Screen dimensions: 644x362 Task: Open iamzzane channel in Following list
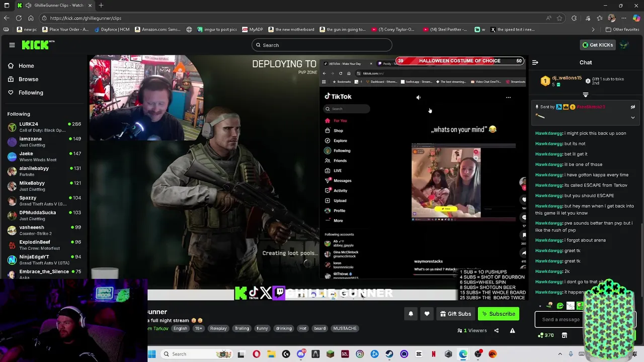pos(44,142)
